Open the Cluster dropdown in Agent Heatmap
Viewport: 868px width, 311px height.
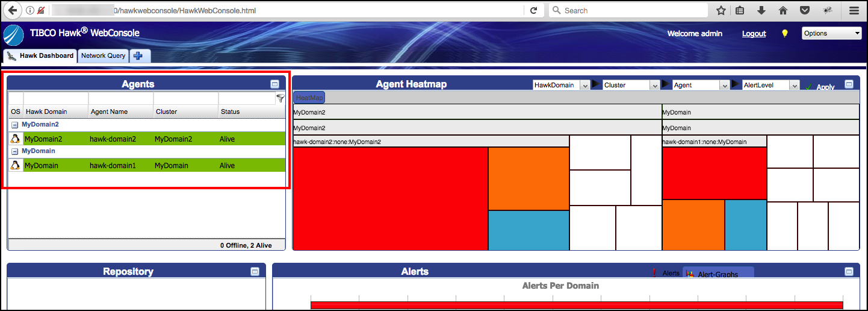coord(631,85)
